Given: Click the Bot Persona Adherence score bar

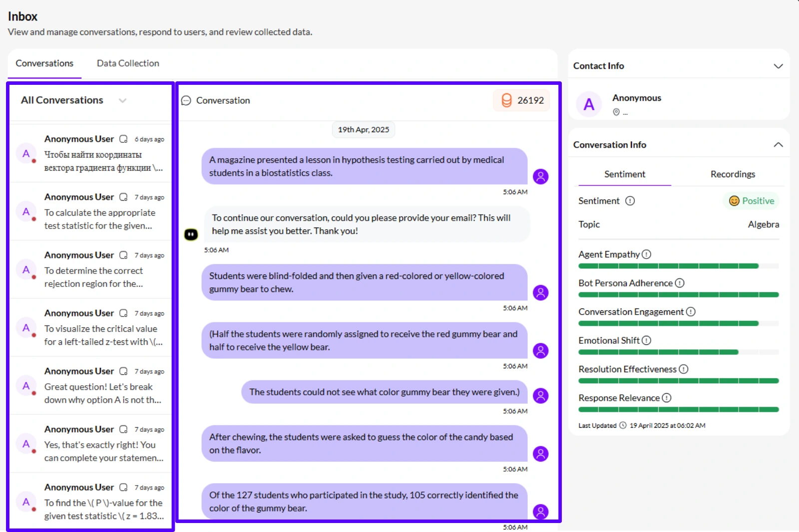Looking at the screenshot, I should 679,295.
